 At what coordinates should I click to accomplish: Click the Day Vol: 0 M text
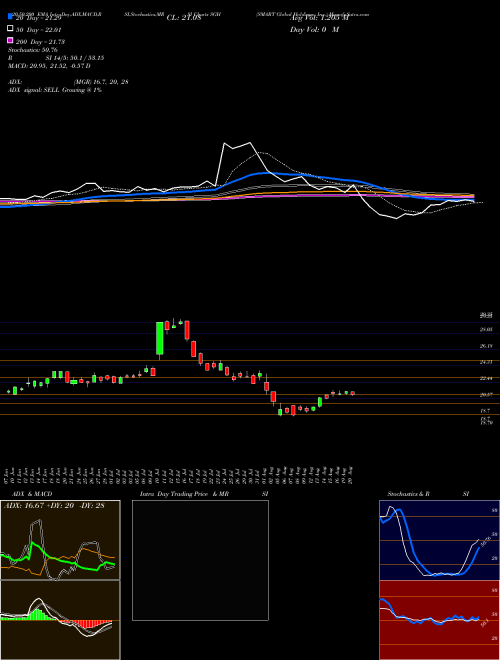[314, 30]
